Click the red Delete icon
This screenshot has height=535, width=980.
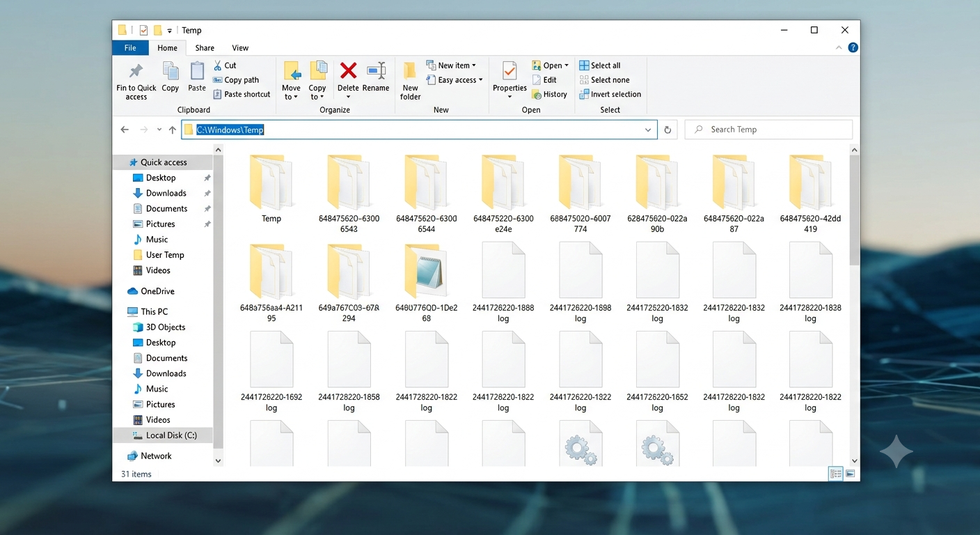(x=348, y=71)
